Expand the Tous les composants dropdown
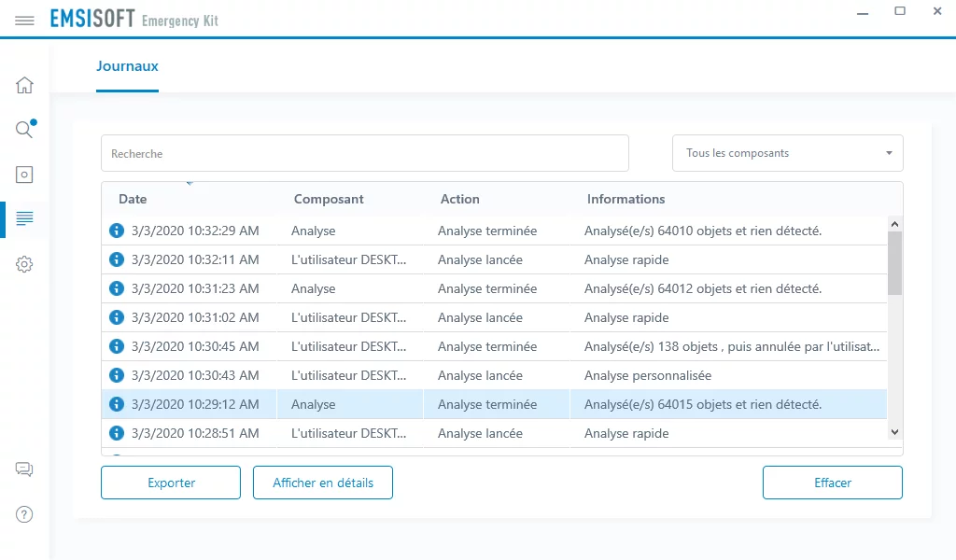This screenshot has width=956, height=560. (x=788, y=153)
